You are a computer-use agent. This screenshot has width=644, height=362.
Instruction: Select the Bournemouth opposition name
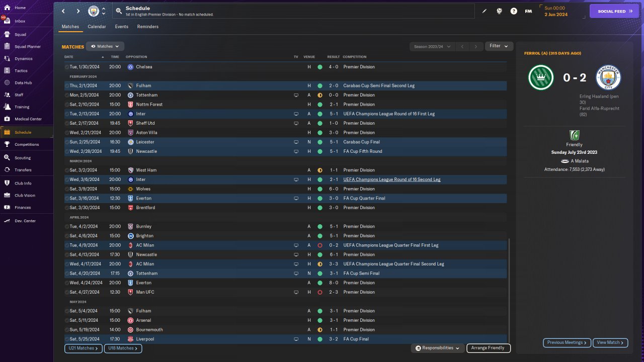(150, 330)
